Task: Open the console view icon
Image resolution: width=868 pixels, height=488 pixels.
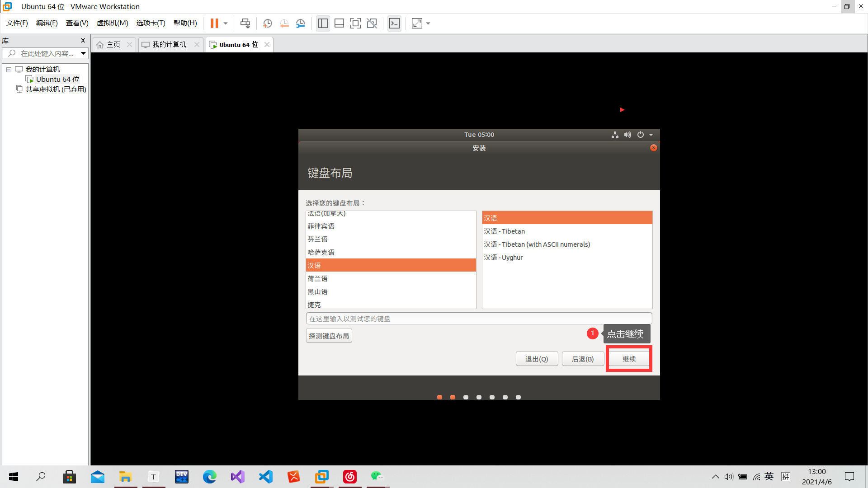Action: click(394, 23)
